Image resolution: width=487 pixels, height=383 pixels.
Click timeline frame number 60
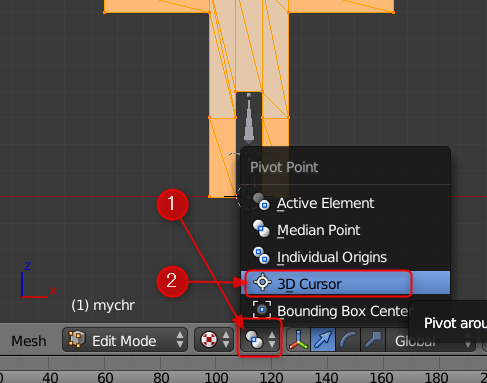coord(105,378)
